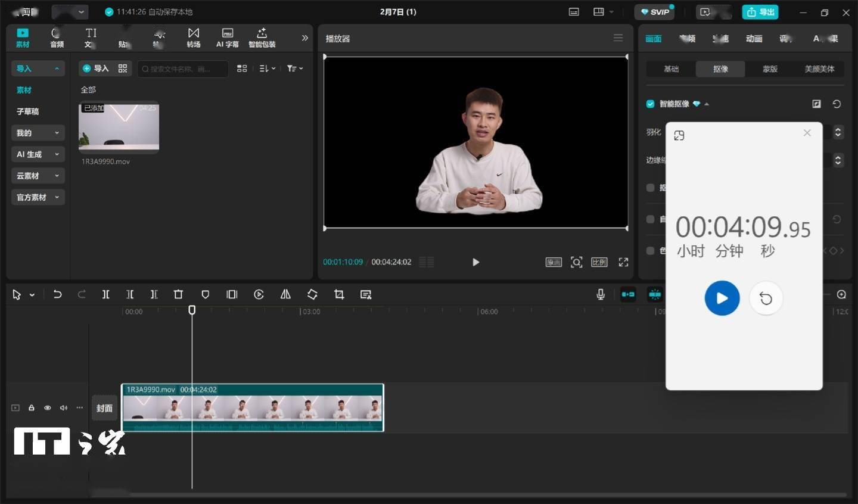Expand the 云素材 sidebar section
The width and height of the screenshot is (858, 504).
pyautogui.click(x=38, y=176)
